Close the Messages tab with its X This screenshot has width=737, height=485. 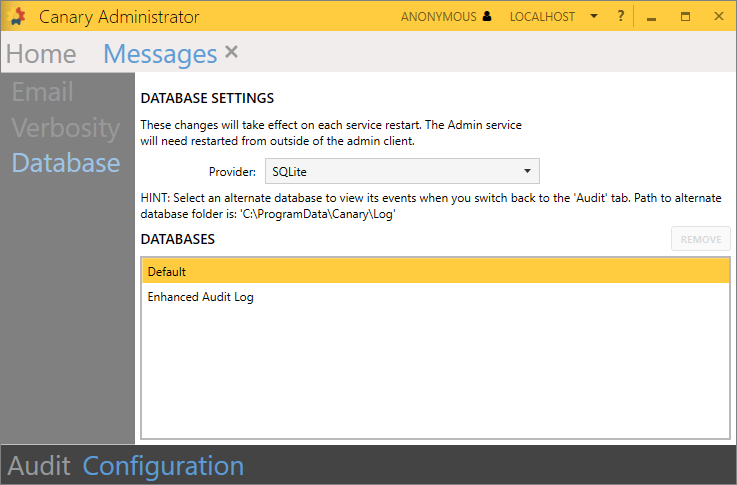231,52
